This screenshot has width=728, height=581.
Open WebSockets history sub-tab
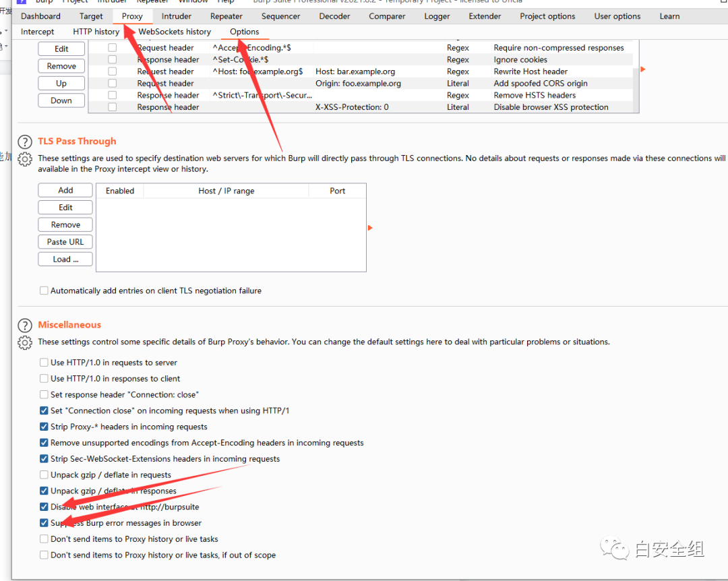(x=175, y=32)
